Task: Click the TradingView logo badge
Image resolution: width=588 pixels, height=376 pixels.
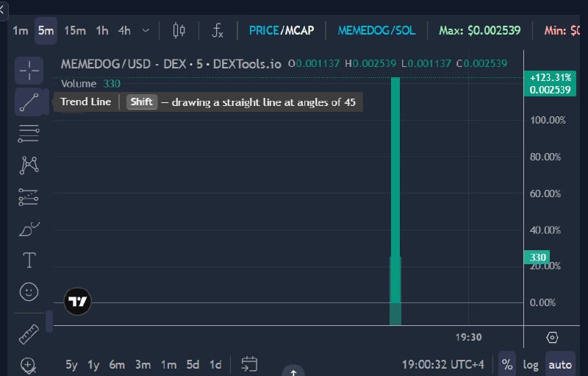Action: (78, 302)
